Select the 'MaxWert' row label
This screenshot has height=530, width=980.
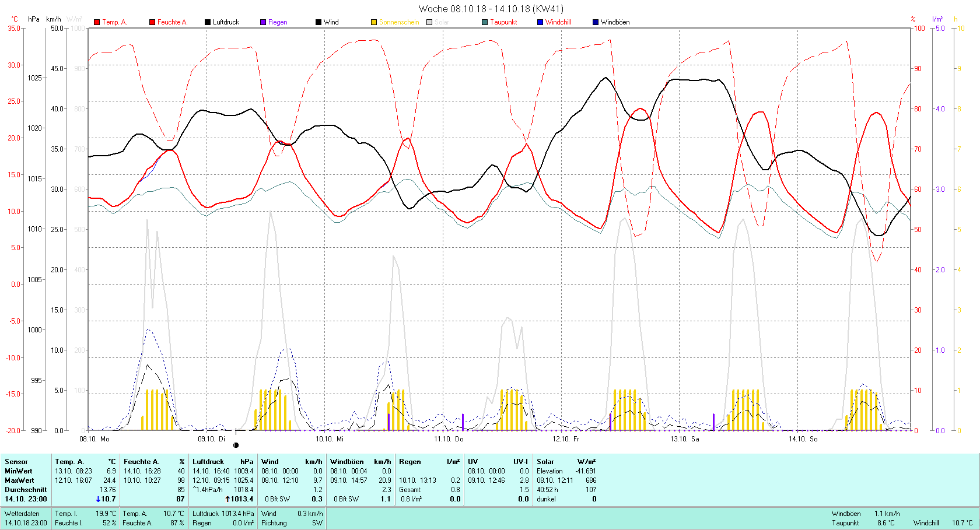(19, 480)
